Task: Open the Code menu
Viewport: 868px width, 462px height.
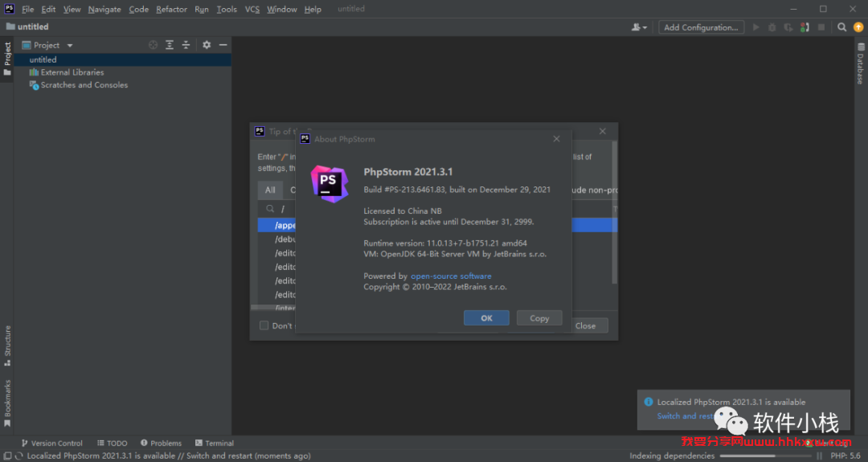Action: 138,10
